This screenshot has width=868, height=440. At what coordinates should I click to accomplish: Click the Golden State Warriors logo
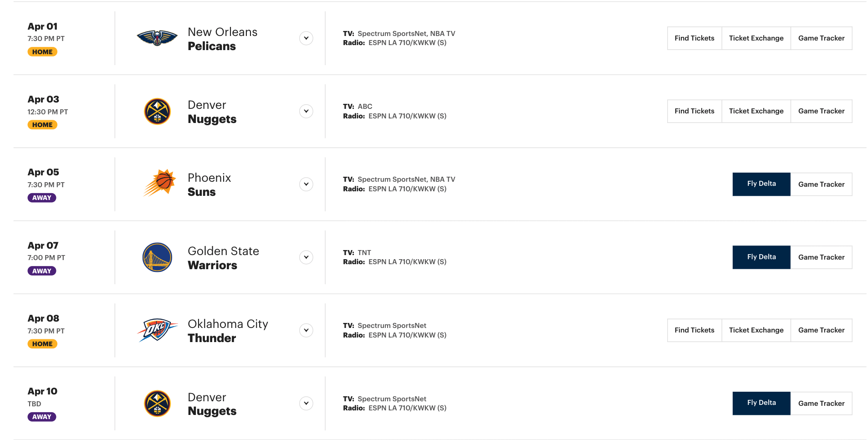tap(157, 257)
